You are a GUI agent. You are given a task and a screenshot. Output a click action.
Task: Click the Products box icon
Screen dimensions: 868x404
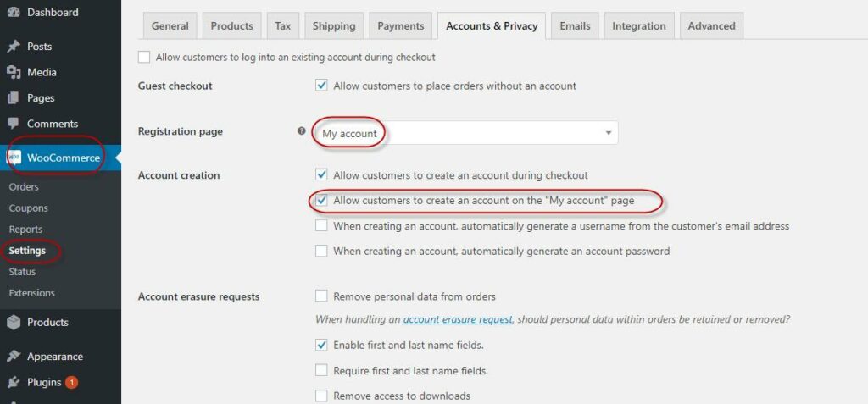click(x=14, y=323)
